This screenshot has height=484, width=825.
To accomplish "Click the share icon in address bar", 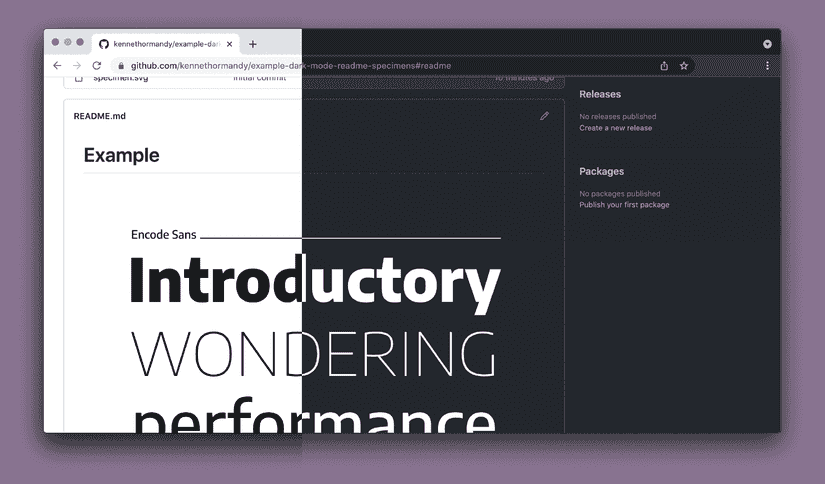I will tap(664, 66).
